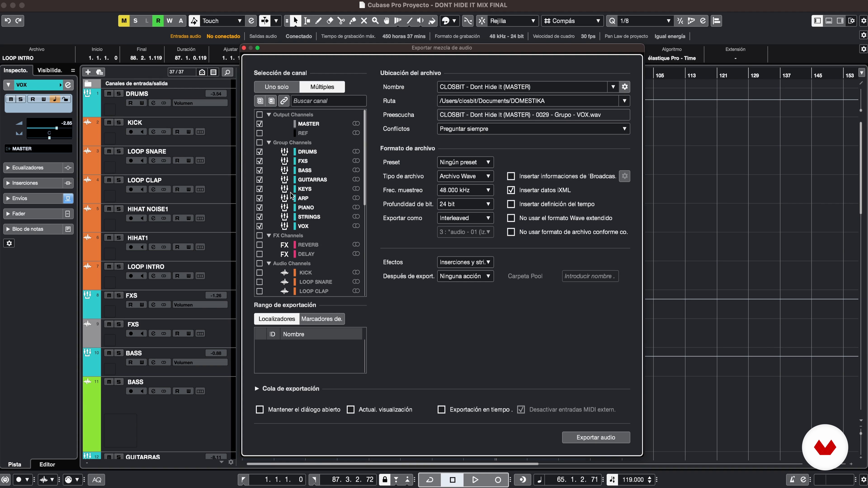The height and width of the screenshot is (488, 868).
Task: Toggle the global Mute M state button
Action: point(124,21)
